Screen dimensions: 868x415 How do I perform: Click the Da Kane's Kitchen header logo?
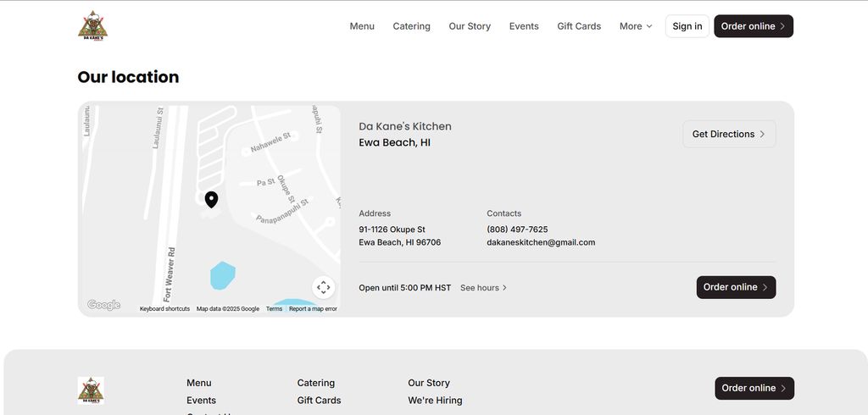tap(92, 26)
